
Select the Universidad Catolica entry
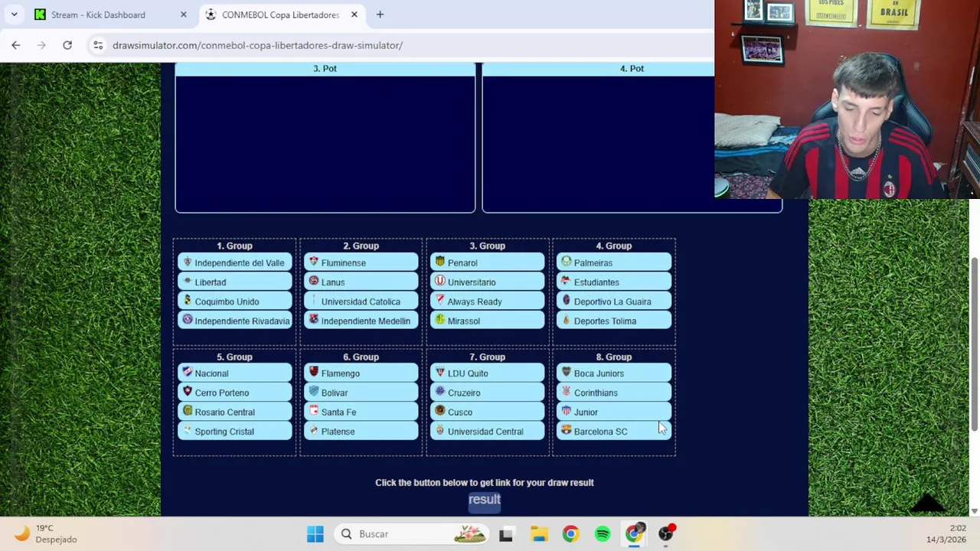pos(361,302)
